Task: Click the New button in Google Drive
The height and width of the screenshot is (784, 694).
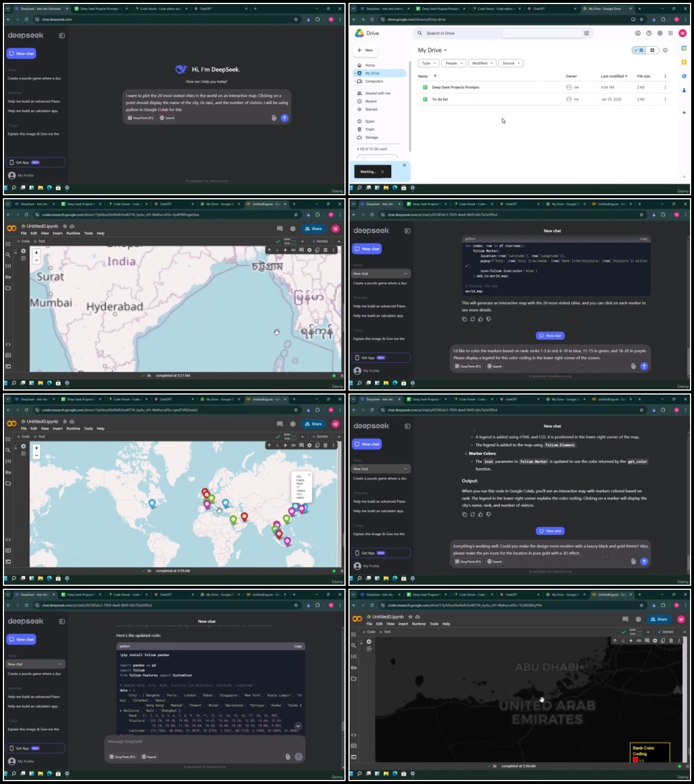Action: pos(365,50)
